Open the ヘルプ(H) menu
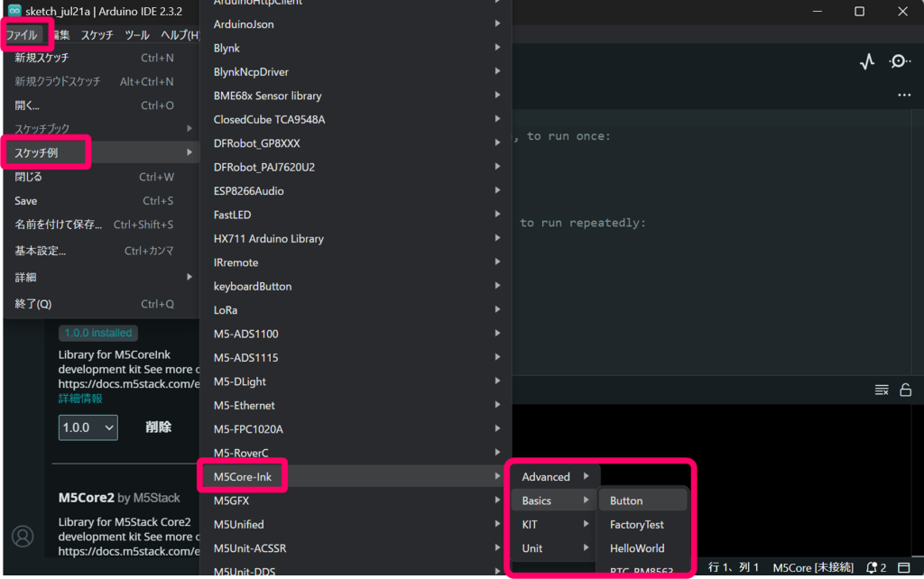The image size is (924, 579). click(180, 35)
